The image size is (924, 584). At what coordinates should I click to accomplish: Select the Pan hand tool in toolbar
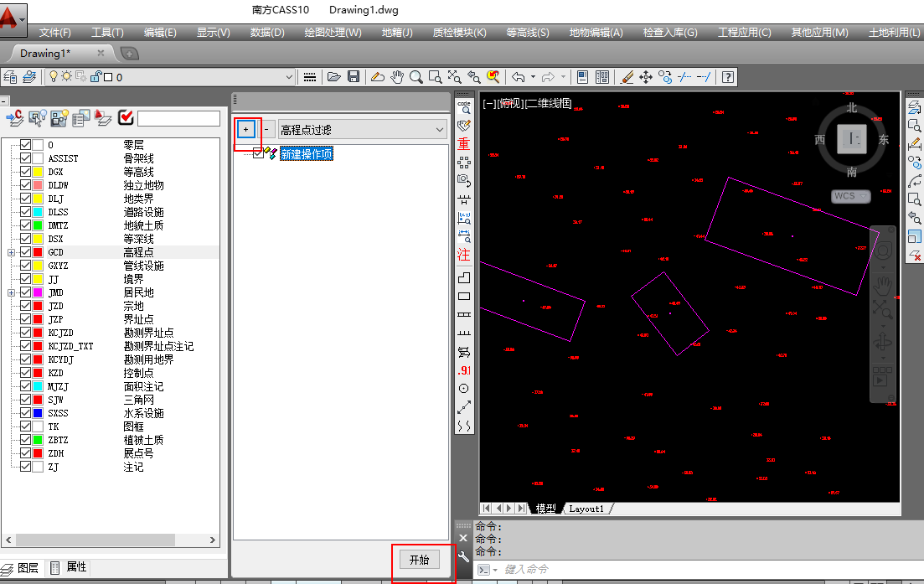397,76
